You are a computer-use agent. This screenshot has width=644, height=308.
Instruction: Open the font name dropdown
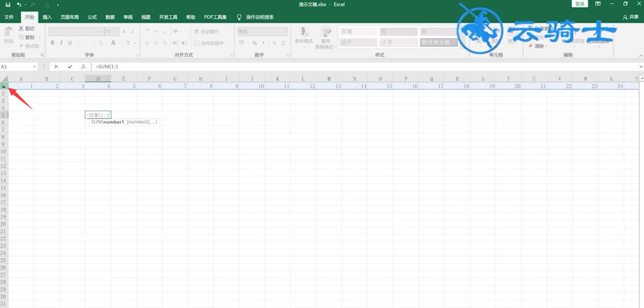click(102, 32)
